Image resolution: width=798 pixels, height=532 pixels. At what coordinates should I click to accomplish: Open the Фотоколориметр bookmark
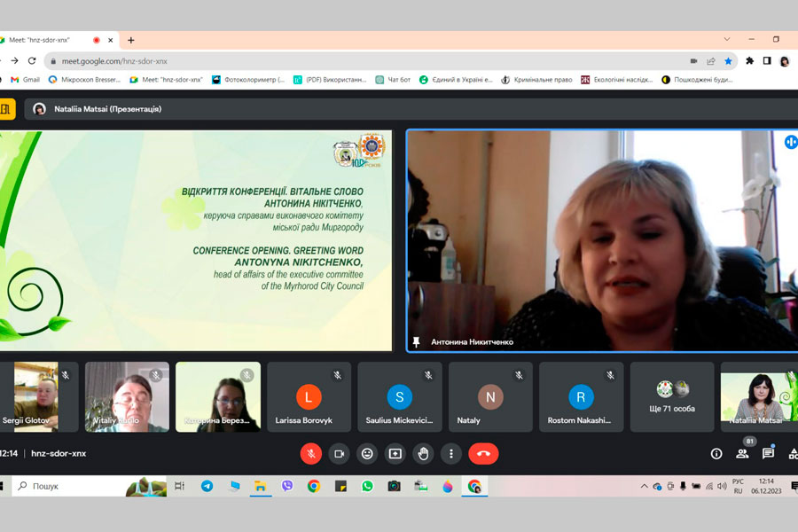click(x=248, y=80)
